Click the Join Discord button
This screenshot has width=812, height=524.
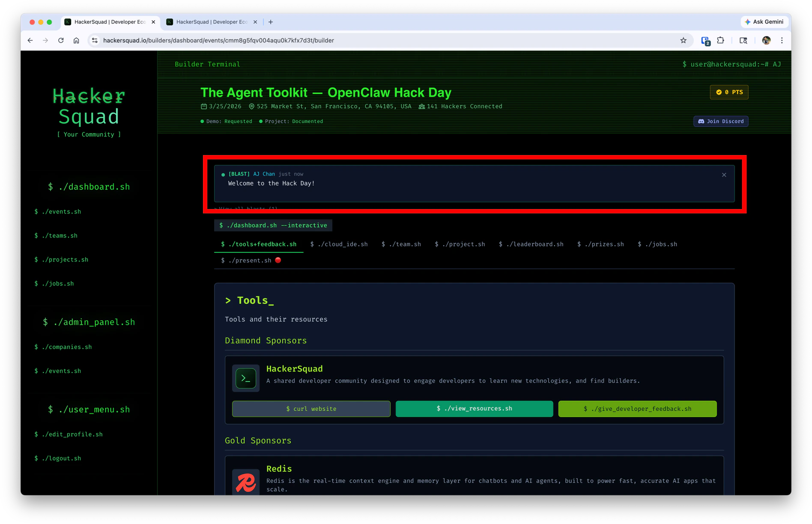(x=721, y=121)
